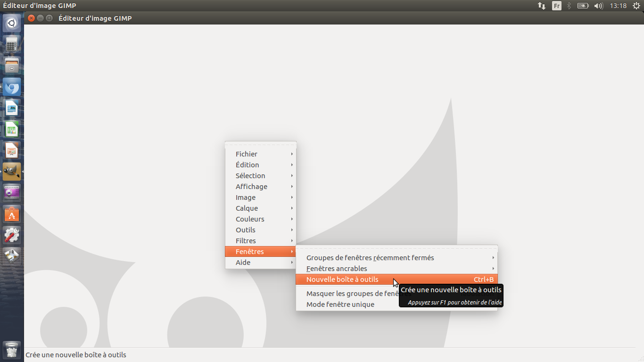
Task: Open the Ubuntu Dash from the launcher
Action: (12, 23)
